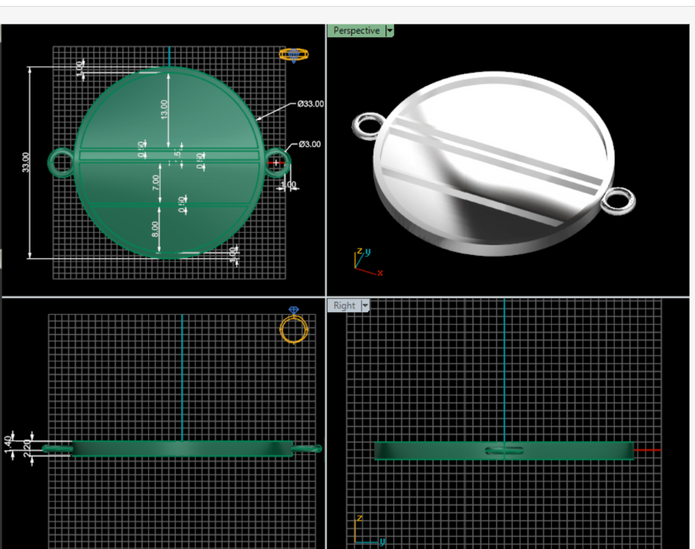Select the left jump ring in Perspective view

[x=369, y=126]
